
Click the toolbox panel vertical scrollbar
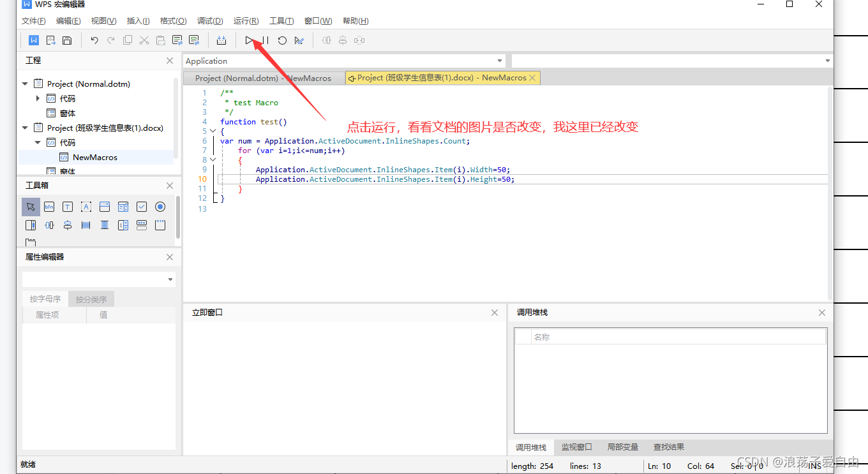tap(178, 217)
